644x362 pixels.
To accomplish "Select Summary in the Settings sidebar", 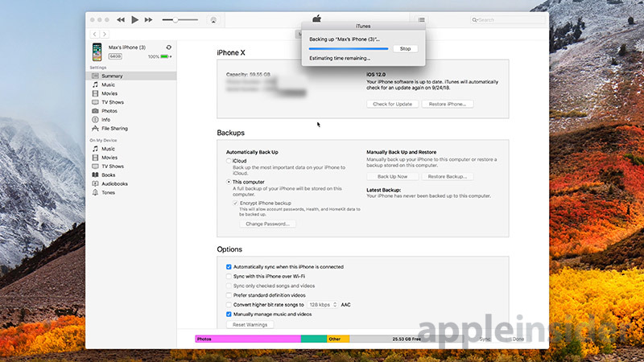I will pos(131,76).
